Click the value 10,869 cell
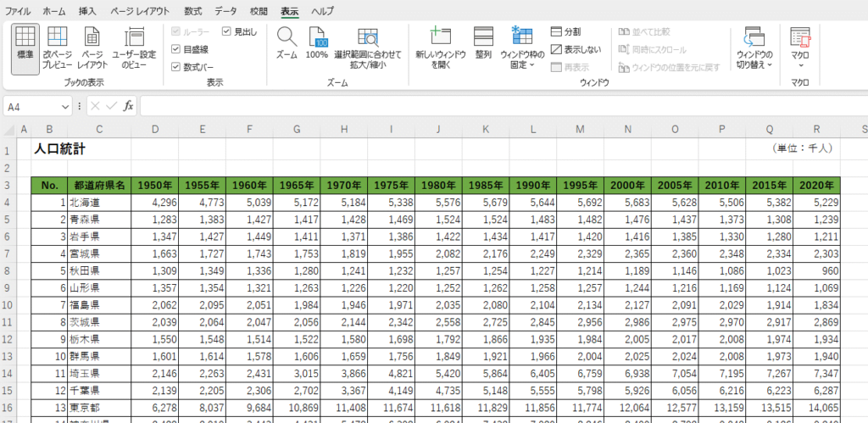This screenshot has width=868, height=423. point(297,409)
